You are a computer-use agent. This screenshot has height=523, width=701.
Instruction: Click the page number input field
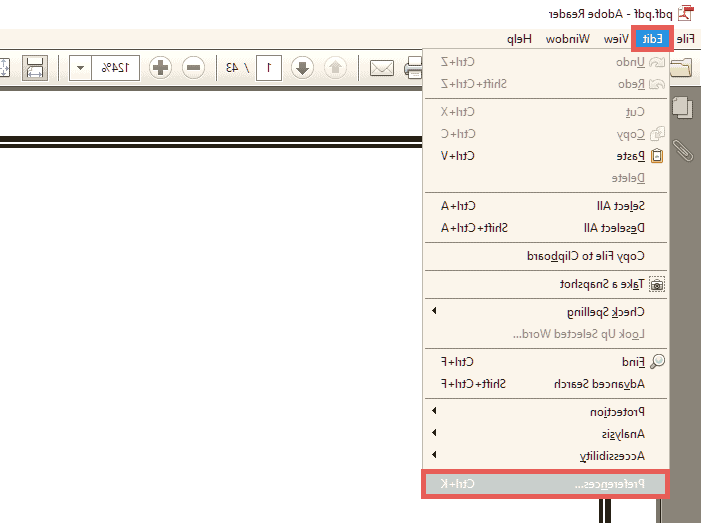(269, 68)
